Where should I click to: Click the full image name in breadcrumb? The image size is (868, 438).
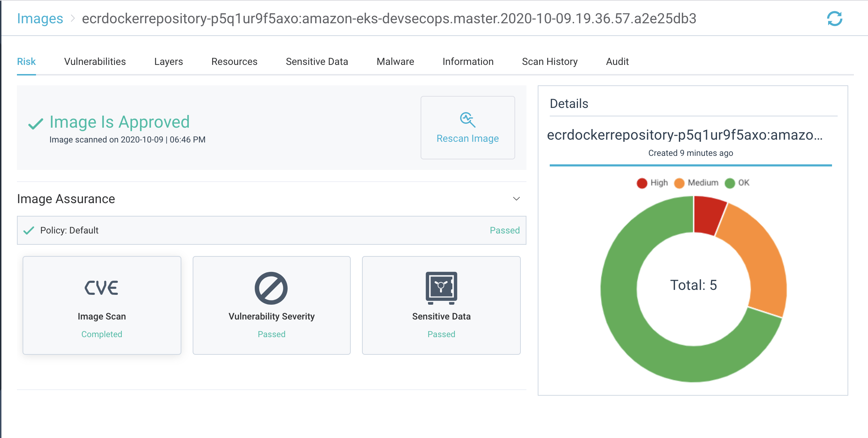[389, 18]
